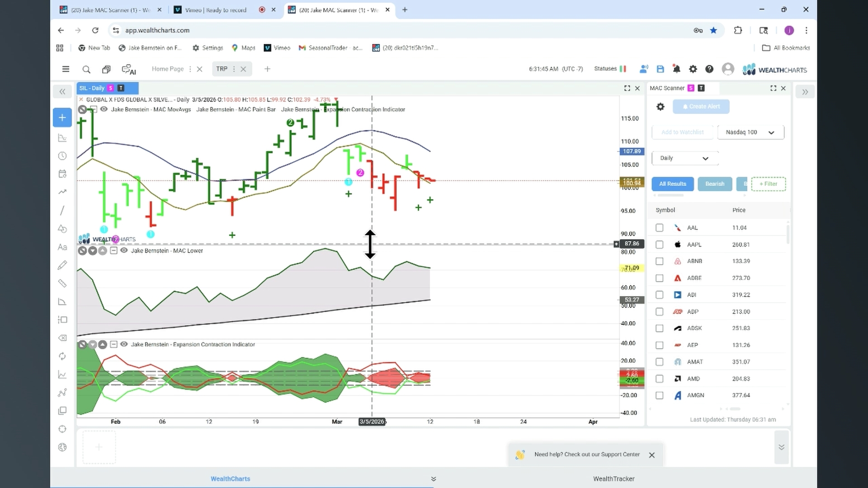Click the + Filter button
This screenshot has width=868, height=488.
pos(769,184)
